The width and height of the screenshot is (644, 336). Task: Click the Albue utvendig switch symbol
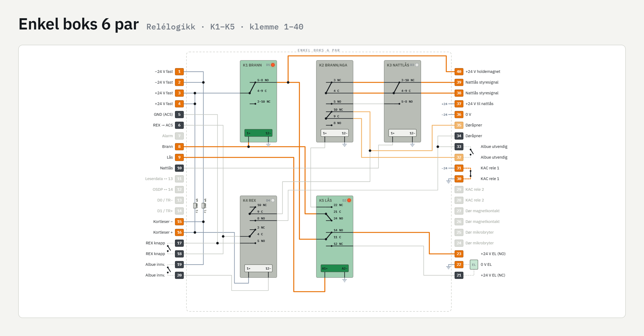click(471, 152)
